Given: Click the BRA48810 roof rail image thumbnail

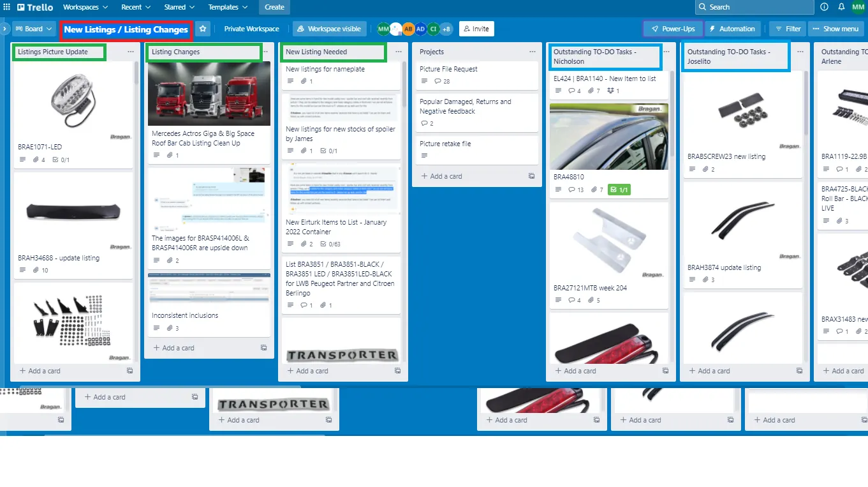Looking at the screenshot, I should (x=609, y=137).
